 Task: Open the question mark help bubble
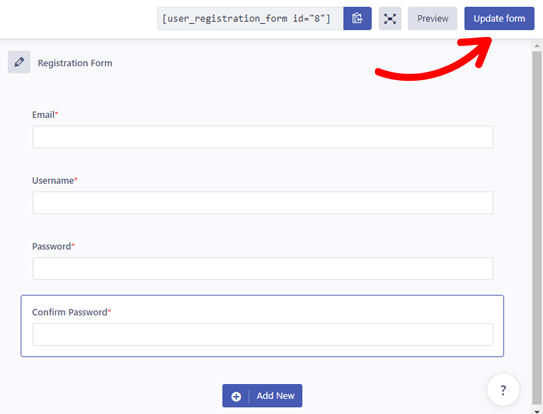(503, 390)
